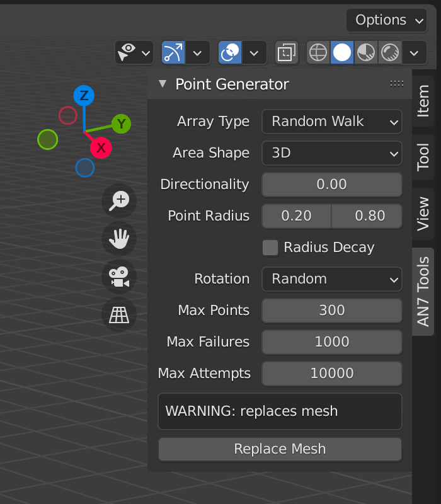Click the negative Z axis gizmo circle

(x=85, y=168)
